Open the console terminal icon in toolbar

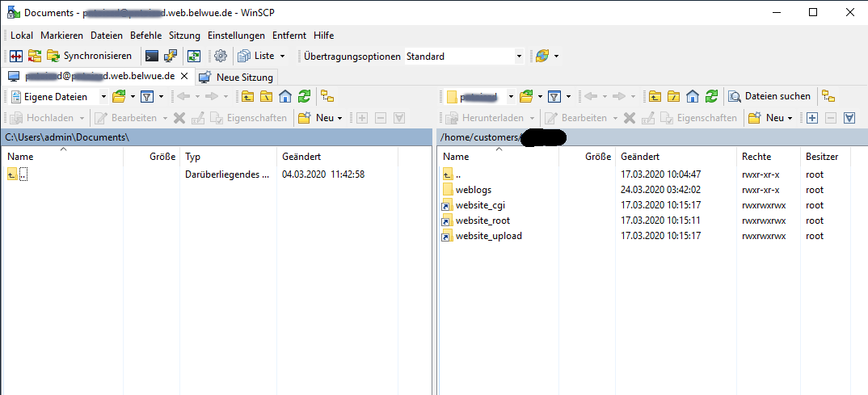pos(151,56)
